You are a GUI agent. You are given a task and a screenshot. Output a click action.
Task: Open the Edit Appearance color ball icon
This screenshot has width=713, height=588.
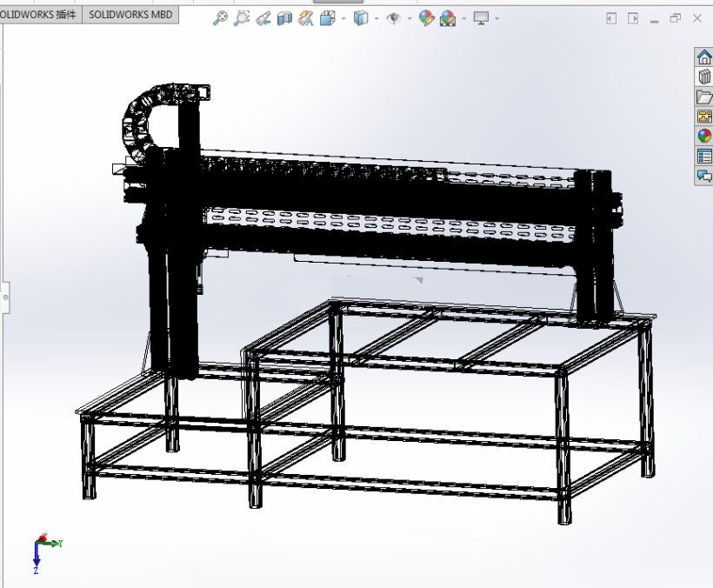(x=427, y=18)
